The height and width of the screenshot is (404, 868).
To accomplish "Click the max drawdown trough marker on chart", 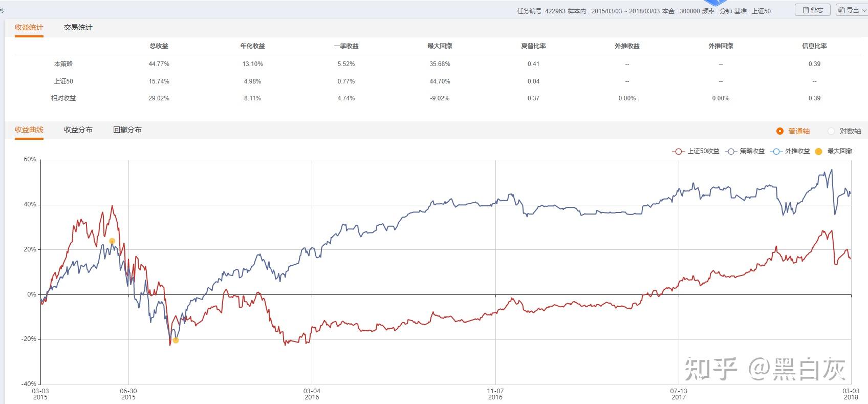I will pyautogui.click(x=176, y=340).
